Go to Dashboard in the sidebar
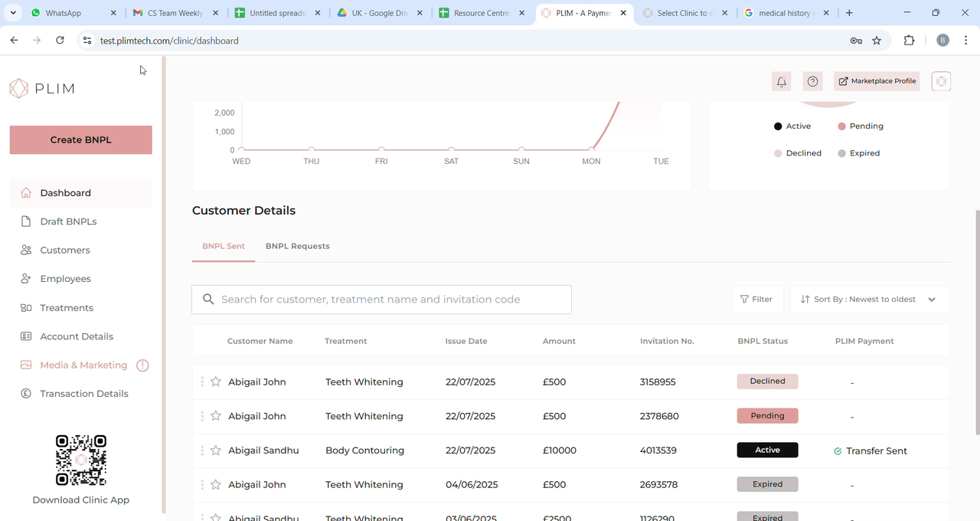980x521 pixels. 81,193
